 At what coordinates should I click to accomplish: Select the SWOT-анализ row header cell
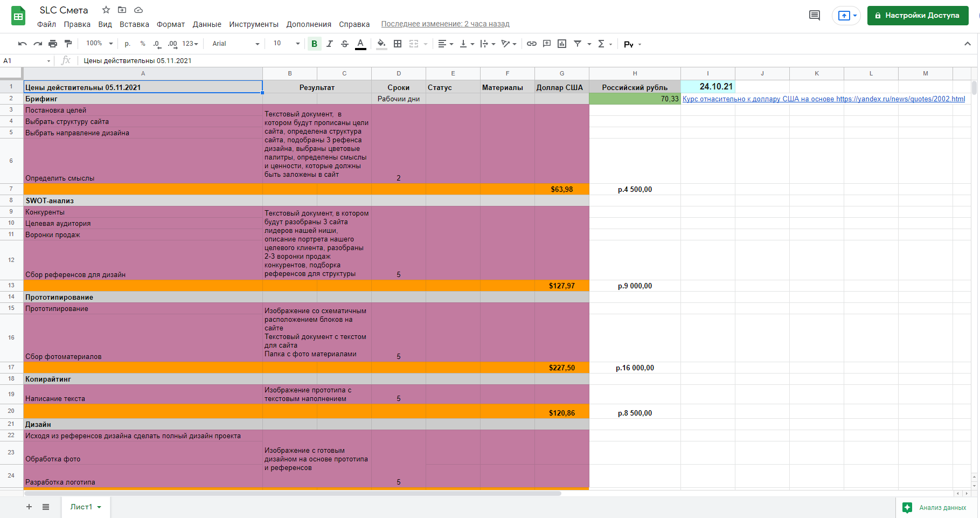pos(143,201)
